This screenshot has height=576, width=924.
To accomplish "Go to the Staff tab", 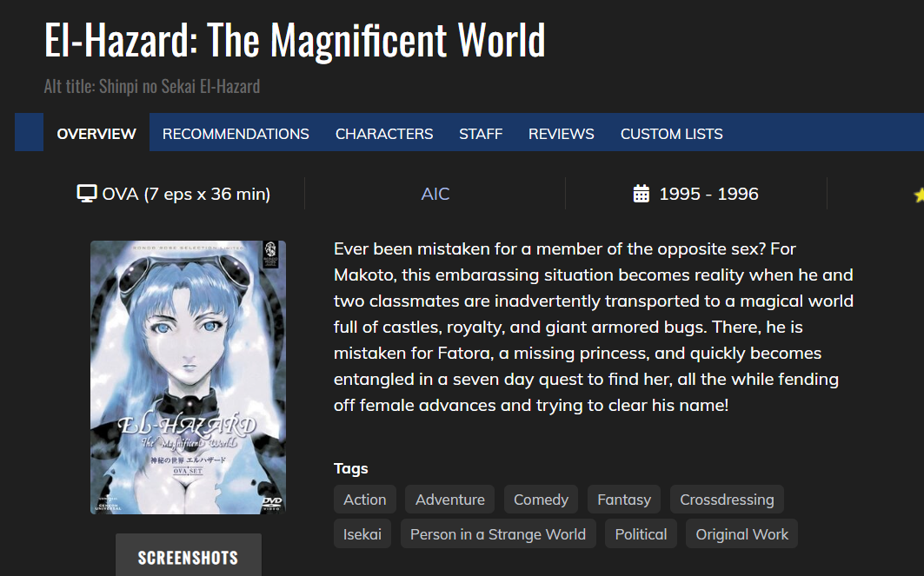I will point(481,134).
